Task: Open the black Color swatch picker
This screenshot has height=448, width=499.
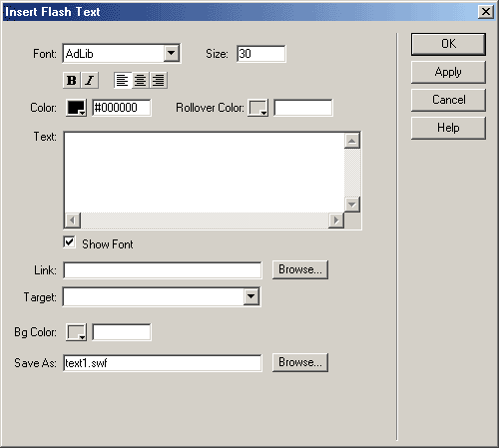Action: tap(76, 108)
